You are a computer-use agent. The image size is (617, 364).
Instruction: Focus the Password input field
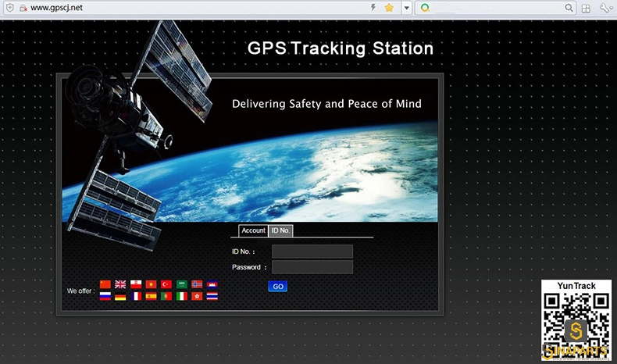point(312,267)
